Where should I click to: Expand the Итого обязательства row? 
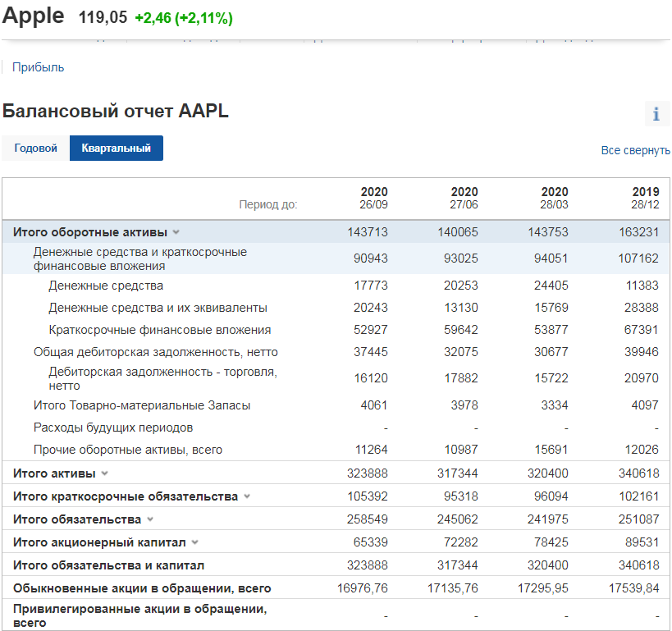pyautogui.click(x=150, y=519)
